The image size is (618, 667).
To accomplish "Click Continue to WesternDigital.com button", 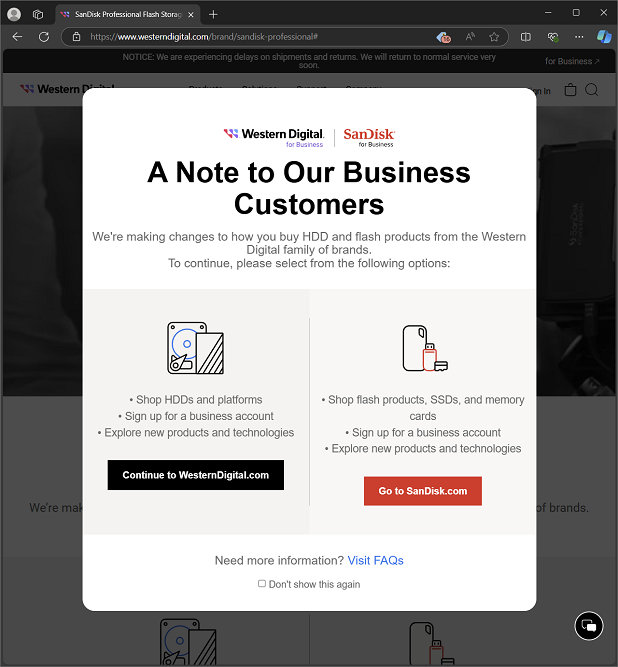I will pyautogui.click(x=196, y=475).
